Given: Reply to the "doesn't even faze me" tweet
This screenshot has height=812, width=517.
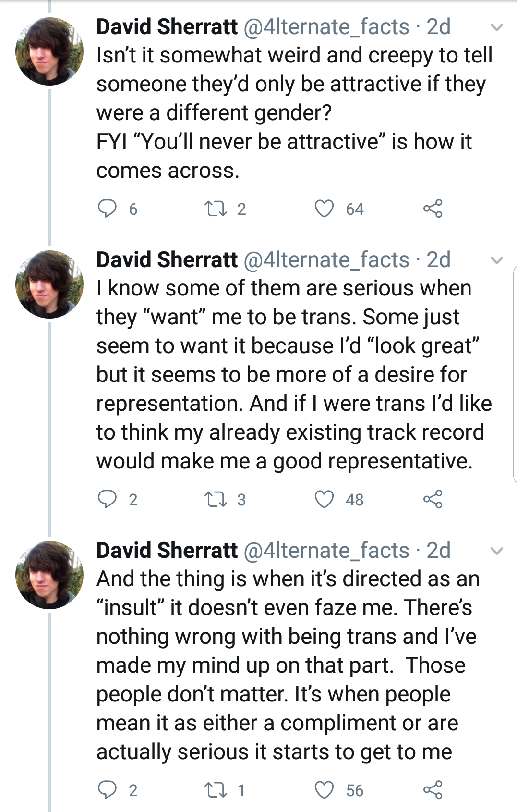Looking at the screenshot, I should point(107,790).
